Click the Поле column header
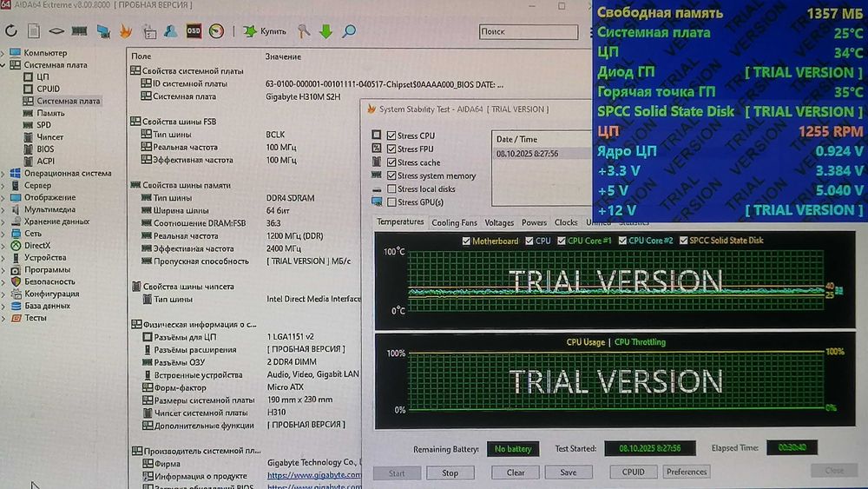The width and height of the screenshot is (868, 489). [141, 56]
